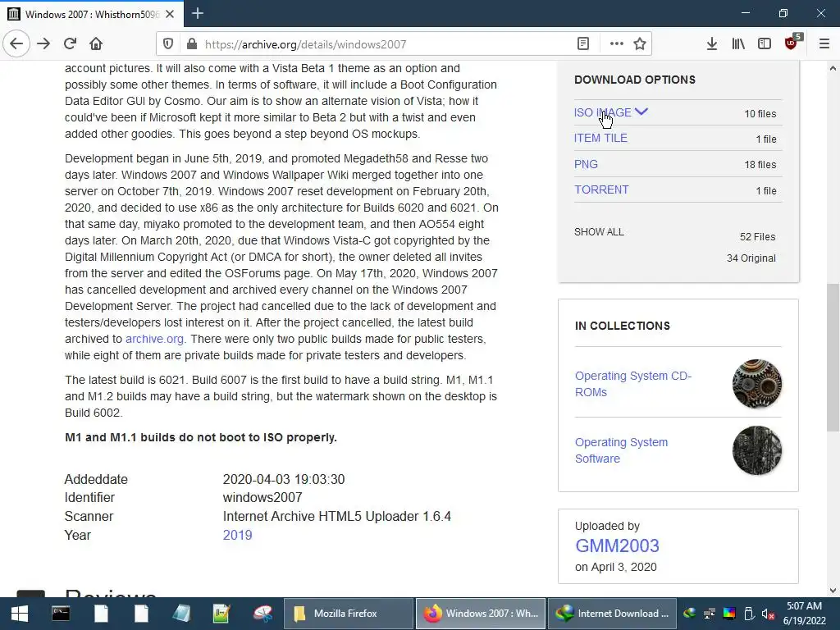This screenshot has height=630, width=840.
Task: Open the Firefox hamburger menu
Action: click(x=824, y=44)
